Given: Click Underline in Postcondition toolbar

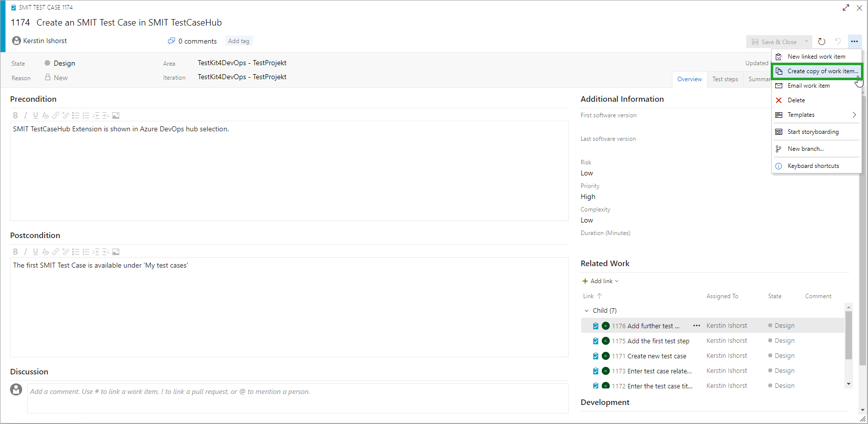Looking at the screenshot, I should (36, 252).
